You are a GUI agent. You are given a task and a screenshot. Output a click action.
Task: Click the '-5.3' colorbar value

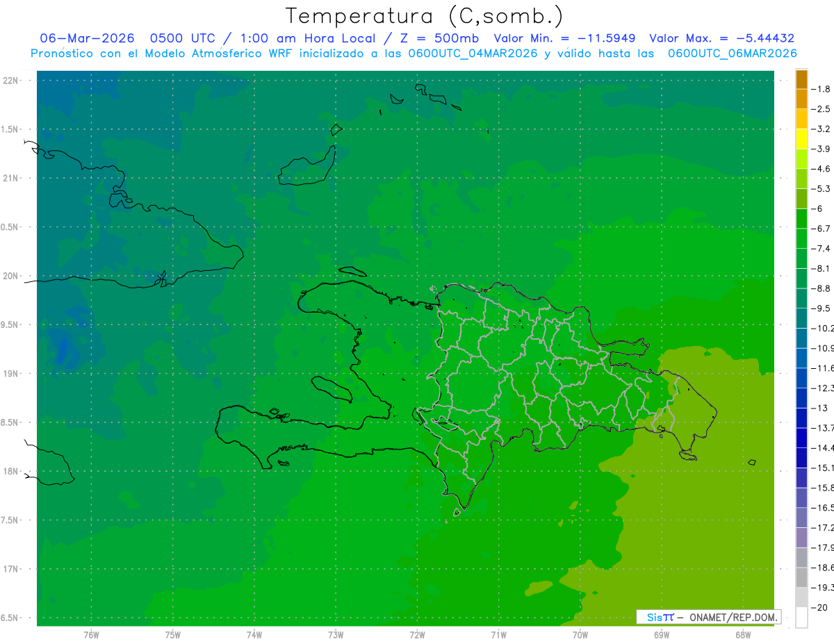click(820, 188)
